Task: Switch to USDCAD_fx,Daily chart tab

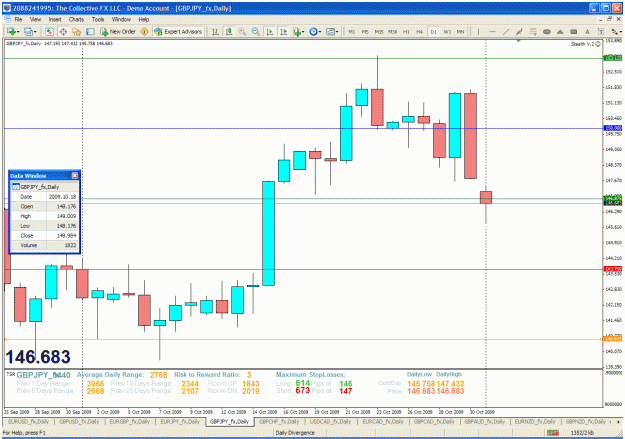Action: (x=330, y=421)
